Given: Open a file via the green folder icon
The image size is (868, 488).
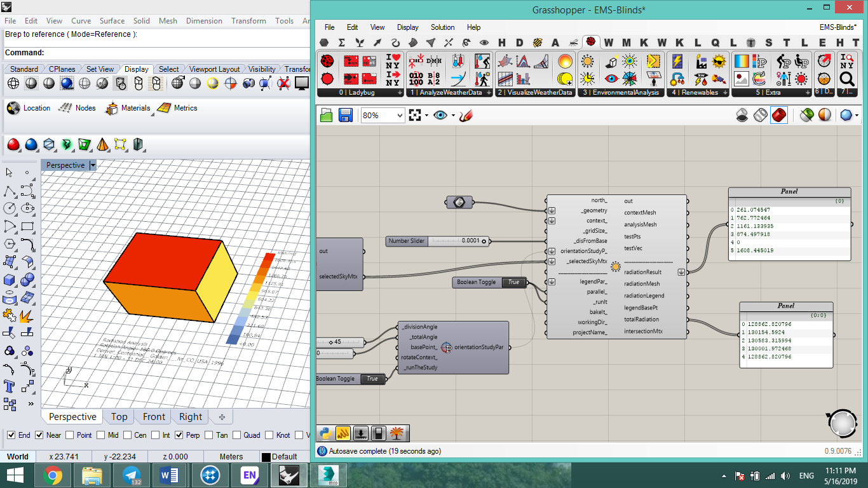Looking at the screenshot, I should [x=326, y=115].
